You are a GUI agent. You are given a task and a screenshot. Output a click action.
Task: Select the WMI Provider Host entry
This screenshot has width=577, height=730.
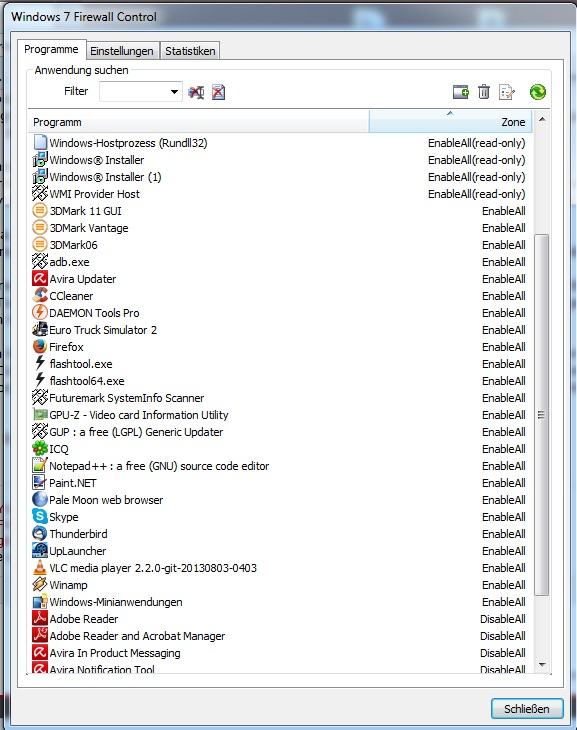click(279, 194)
